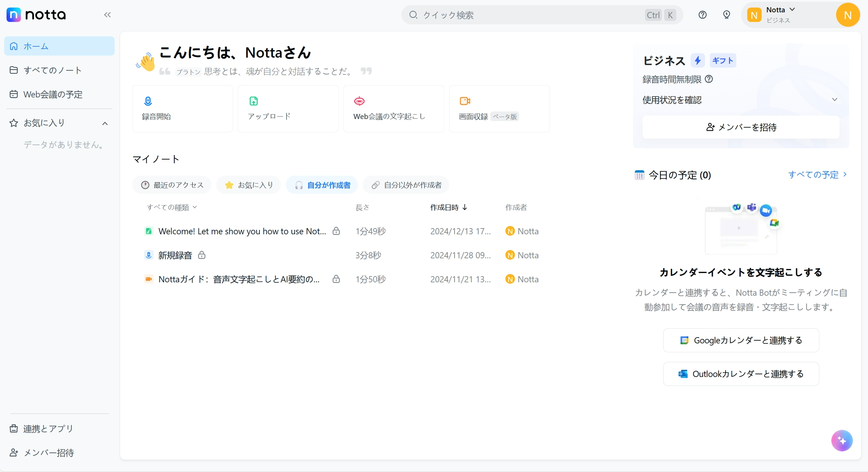Viewport: 868px width, 472px height.
Task: Click duration 3分8秒
Action: point(368,255)
